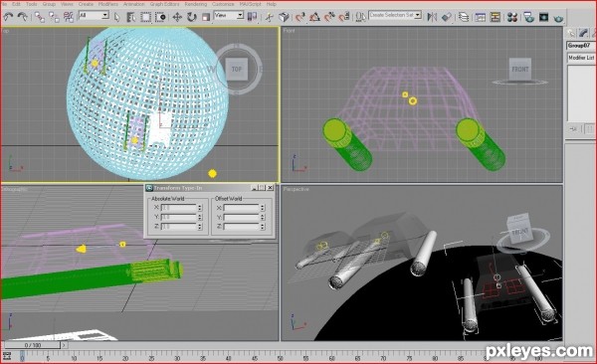
Task: Click the TOP ViewCube face
Action: [237, 69]
